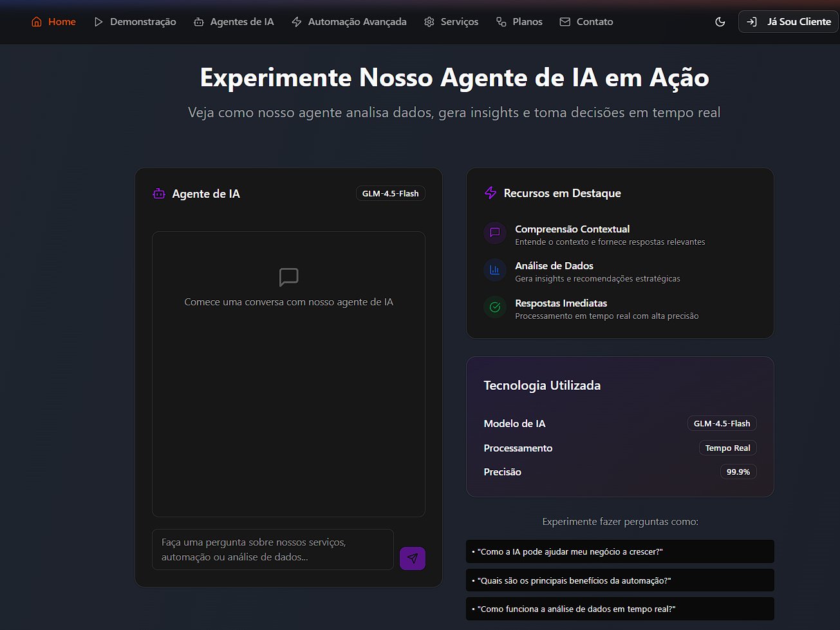Viewport: 840px width, 630px height.
Task: Click the Respostas Imediatas checkmark icon
Action: 494,307
